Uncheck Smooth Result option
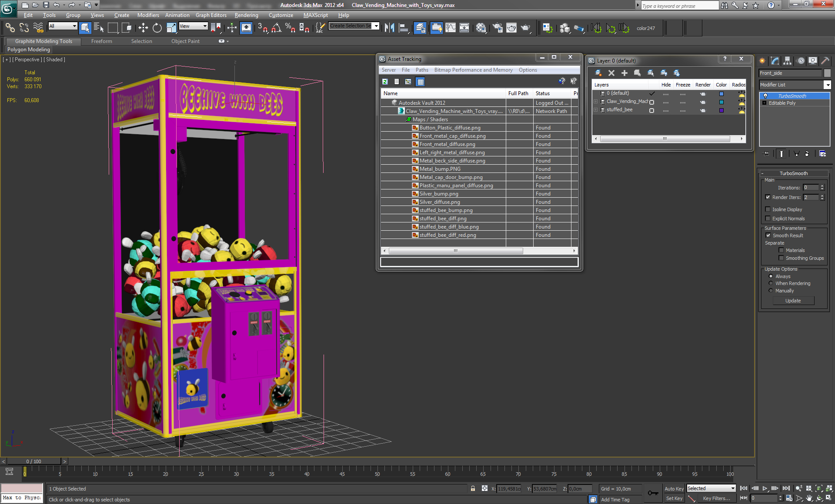 (x=768, y=235)
